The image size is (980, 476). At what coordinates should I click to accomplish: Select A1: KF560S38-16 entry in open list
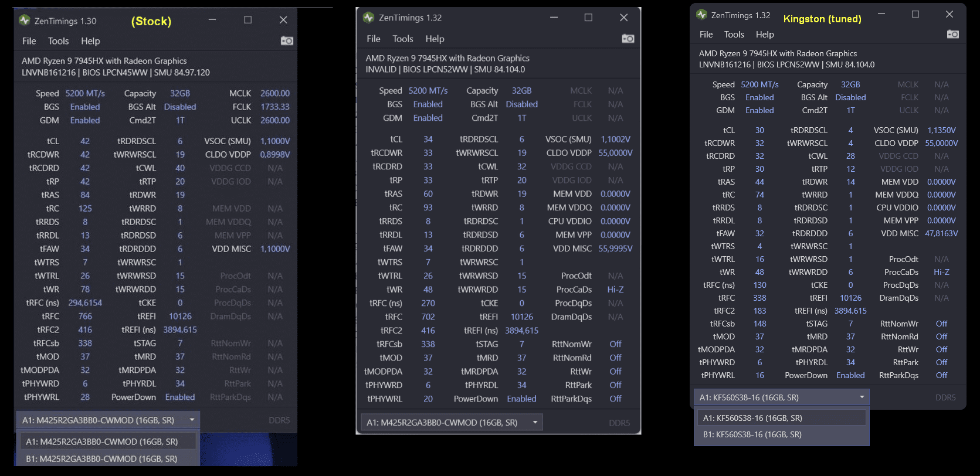click(x=781, y=418)
